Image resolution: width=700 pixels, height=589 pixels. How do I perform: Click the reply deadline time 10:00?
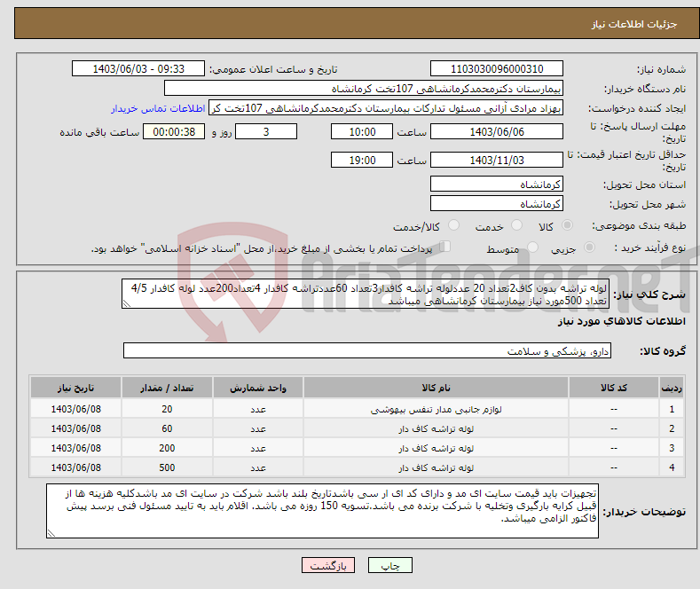pyautogui.click(x=362, y=131)
